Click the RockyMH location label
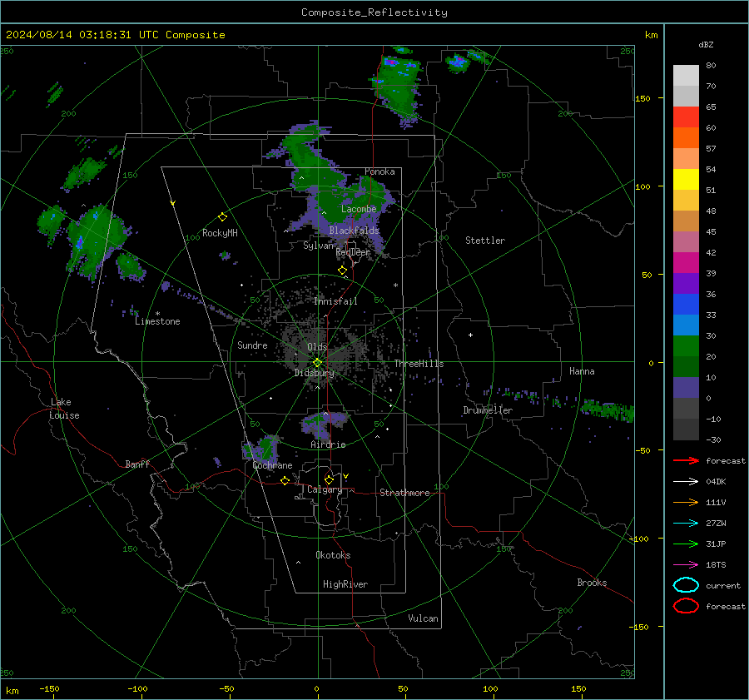 click(220, 233)
